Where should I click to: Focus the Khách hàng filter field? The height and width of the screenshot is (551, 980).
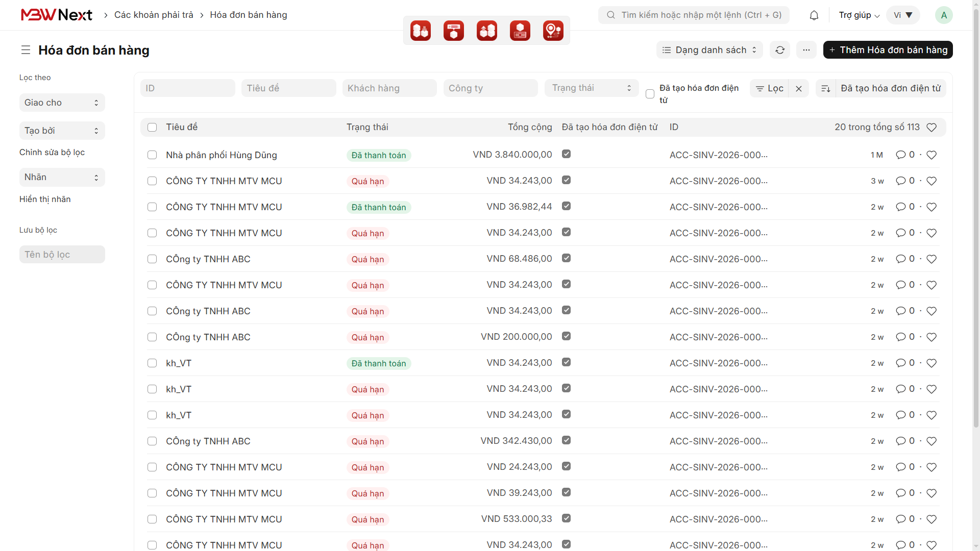389,88
